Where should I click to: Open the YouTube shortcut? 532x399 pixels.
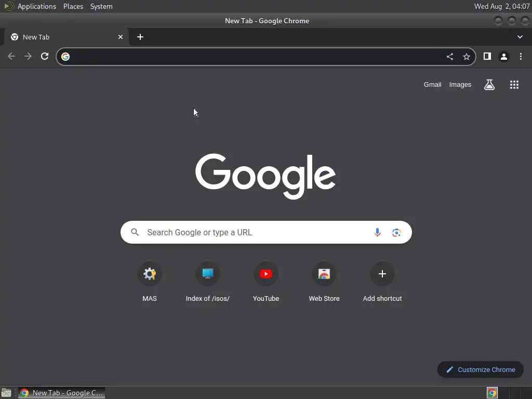pyautogui.click(x=266, y=282)
